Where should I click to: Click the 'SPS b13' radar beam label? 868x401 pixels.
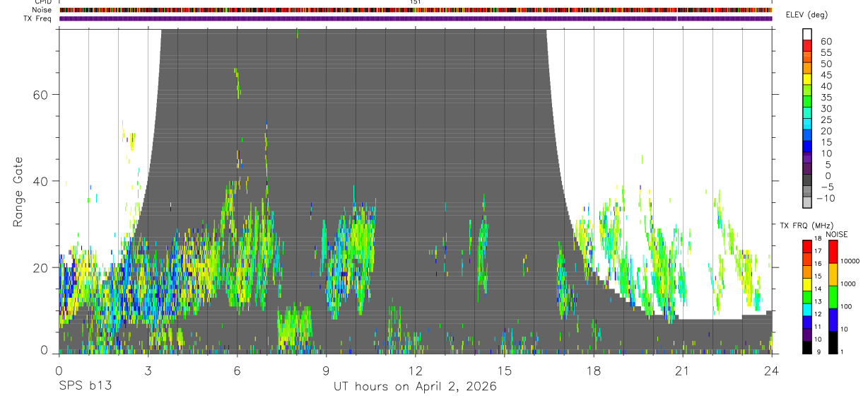click(85, 387)
